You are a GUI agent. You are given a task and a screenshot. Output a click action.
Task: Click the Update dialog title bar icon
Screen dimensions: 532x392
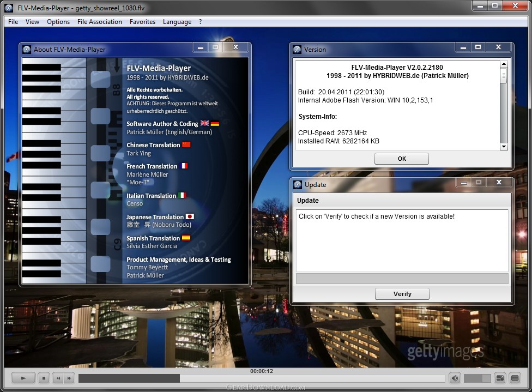click(298, 185)
